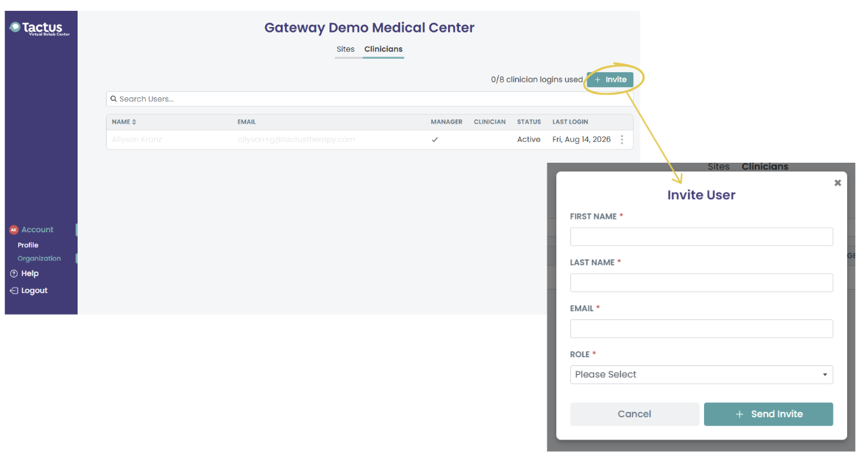Viewport: 868px width, 474px height.
Task: Click the Help question mark icon
Action: (x=13, y=273)
